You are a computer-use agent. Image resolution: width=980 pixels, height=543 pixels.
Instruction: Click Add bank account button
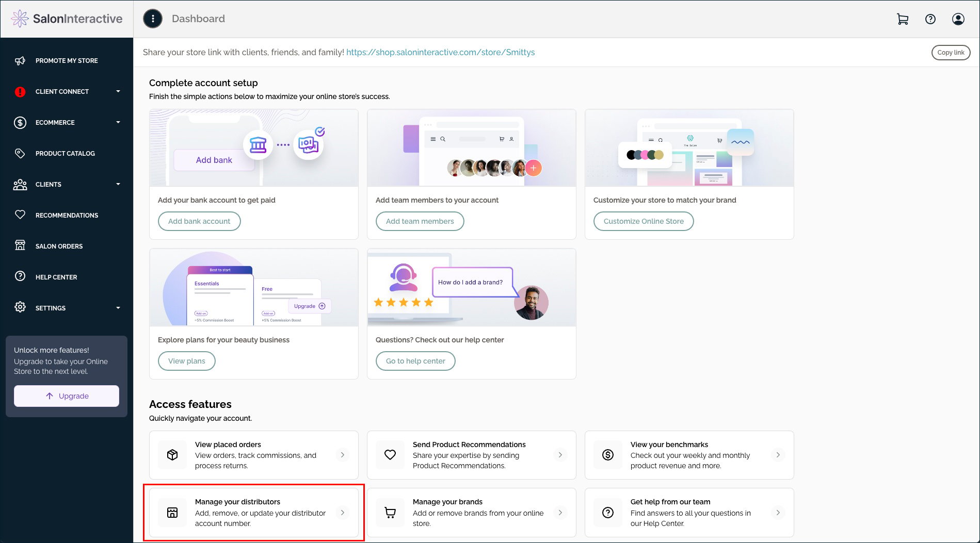pyautogui.click(x=199, y=221)
